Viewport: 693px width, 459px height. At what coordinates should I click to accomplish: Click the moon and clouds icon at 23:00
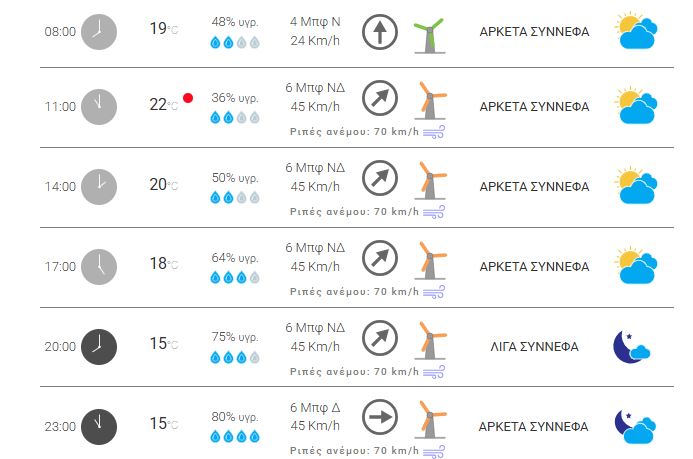pos(634,426)
